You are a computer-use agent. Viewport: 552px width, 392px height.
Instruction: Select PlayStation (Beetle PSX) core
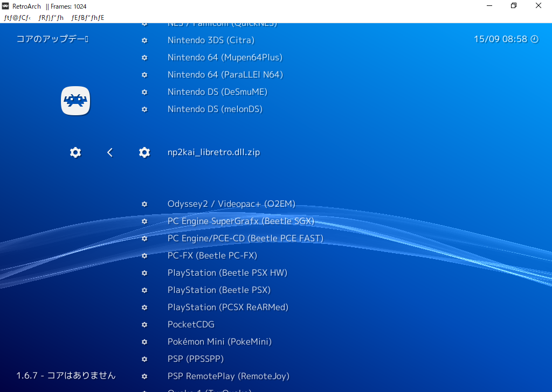[x=219, y=290]
